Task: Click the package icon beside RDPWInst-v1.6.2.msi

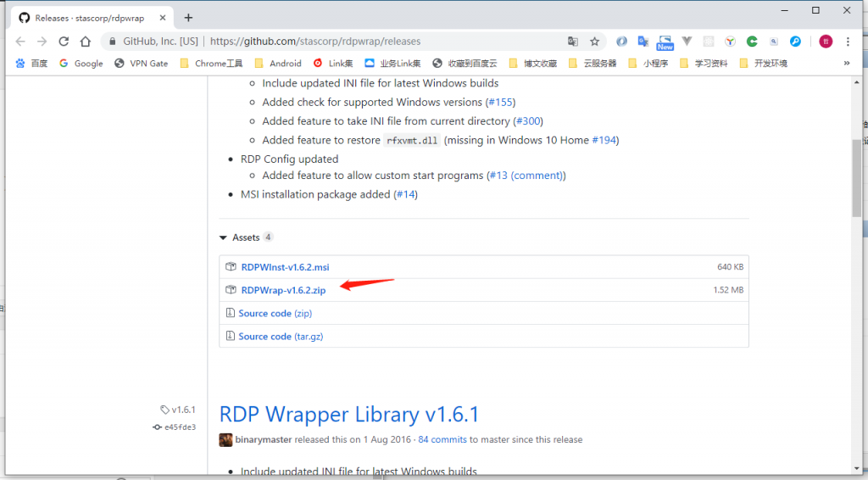Action: [231, 267]
